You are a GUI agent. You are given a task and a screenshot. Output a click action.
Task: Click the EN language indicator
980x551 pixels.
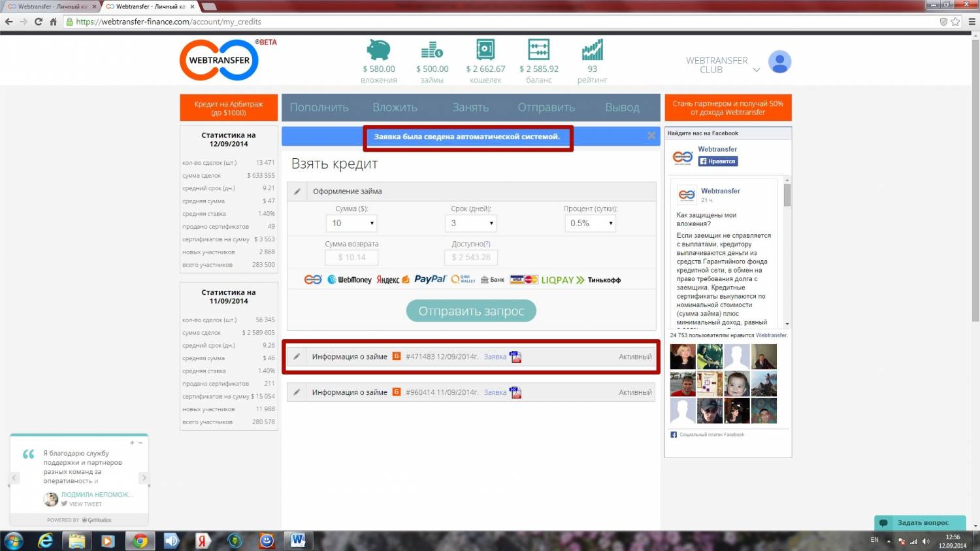874,540
